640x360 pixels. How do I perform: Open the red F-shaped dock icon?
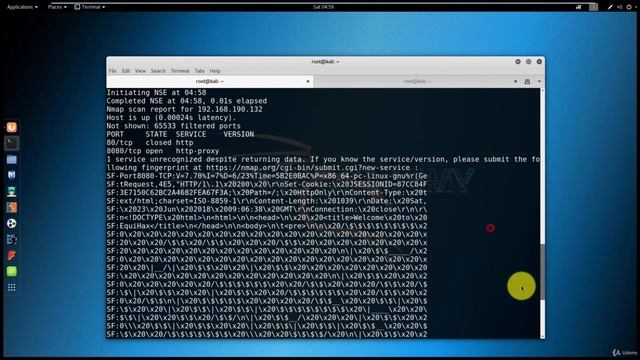click(11, 256)
